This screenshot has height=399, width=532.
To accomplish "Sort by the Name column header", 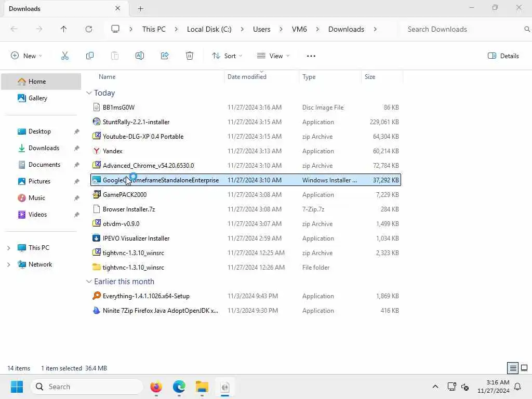I will click(x=107, y=77).
